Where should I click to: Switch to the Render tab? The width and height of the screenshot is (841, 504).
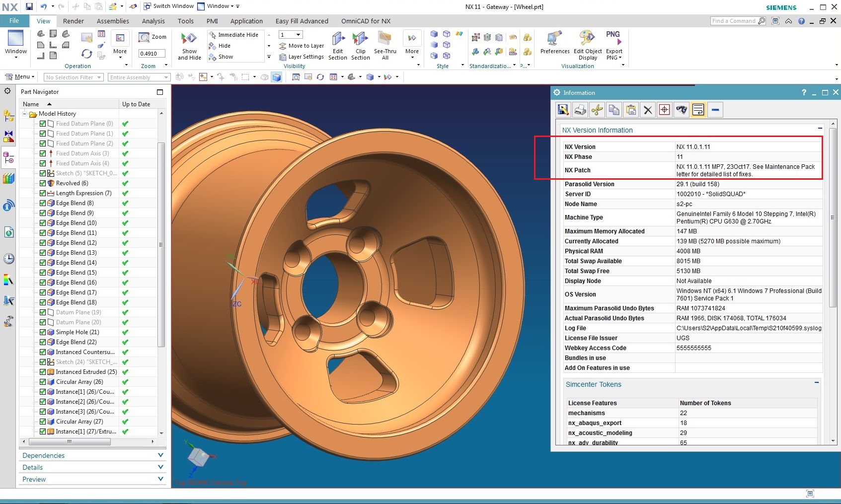coord(74,21)
